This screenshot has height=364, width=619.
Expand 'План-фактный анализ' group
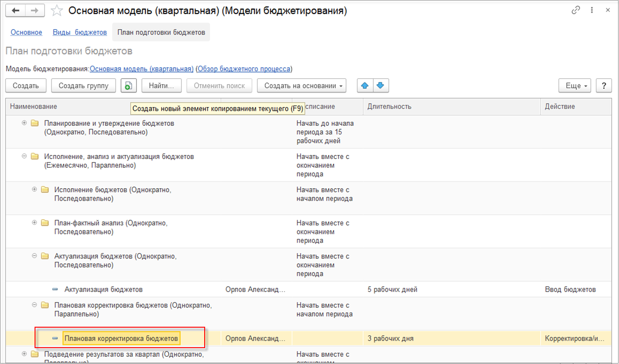34,223
